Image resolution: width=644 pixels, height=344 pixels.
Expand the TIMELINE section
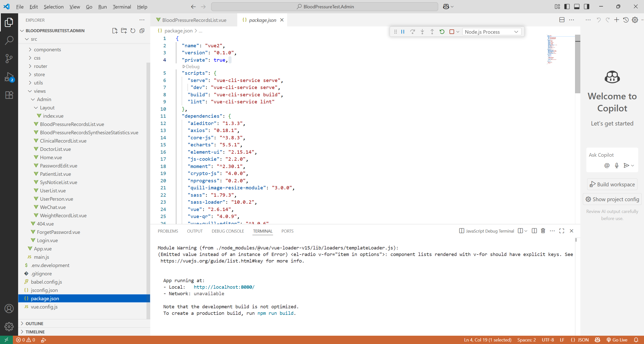pos(84,332)
